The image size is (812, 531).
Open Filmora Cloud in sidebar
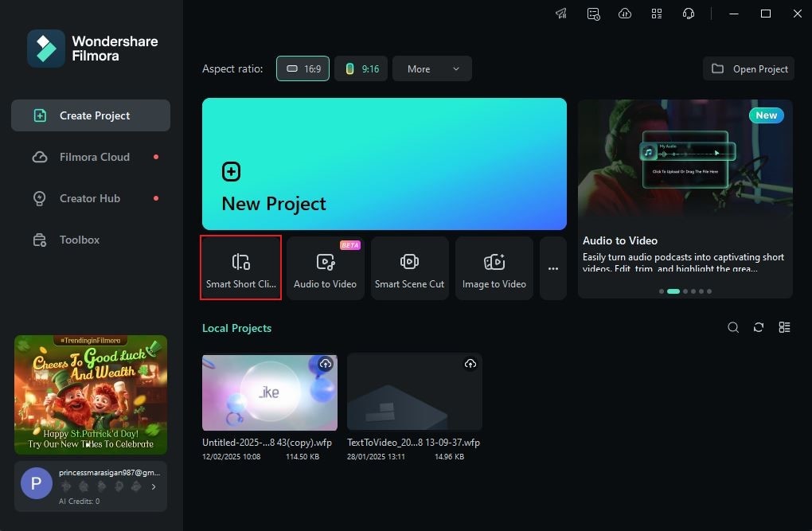(91, 157)
